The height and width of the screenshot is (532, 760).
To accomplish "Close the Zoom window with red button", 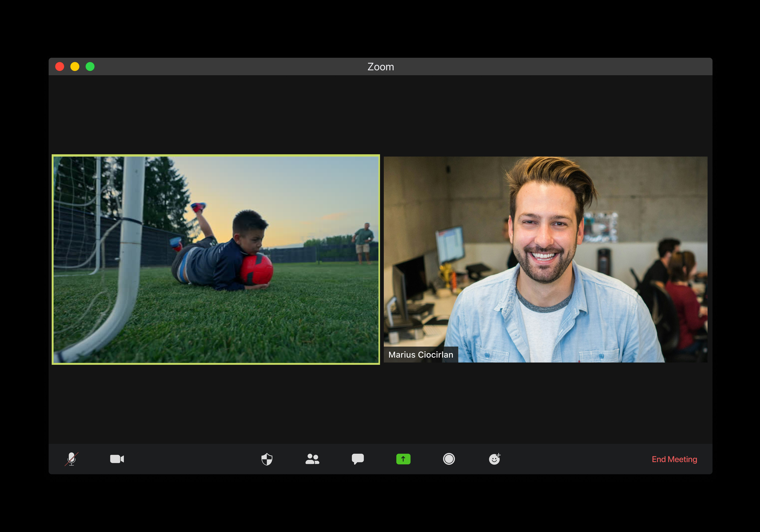I will pyautogui.click(x=60, y=66).
